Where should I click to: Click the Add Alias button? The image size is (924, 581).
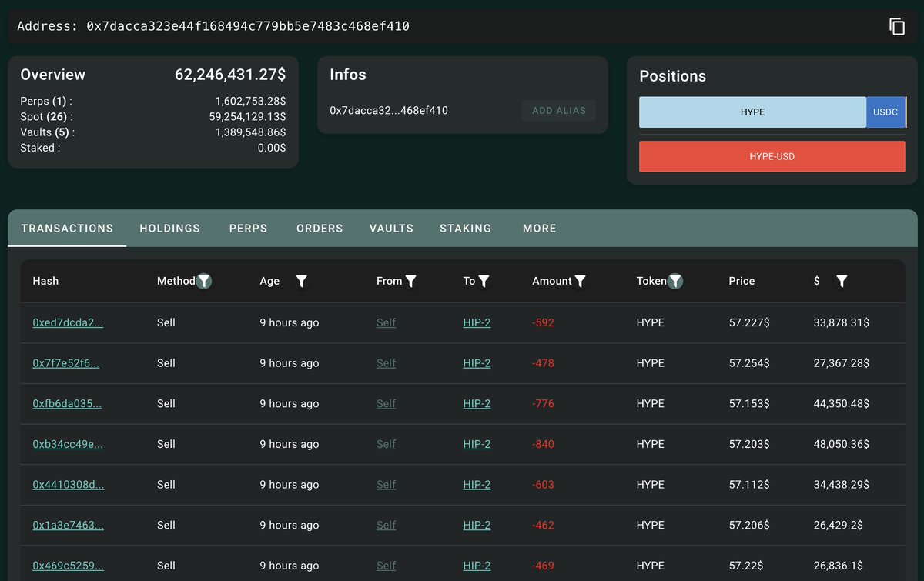559,111
